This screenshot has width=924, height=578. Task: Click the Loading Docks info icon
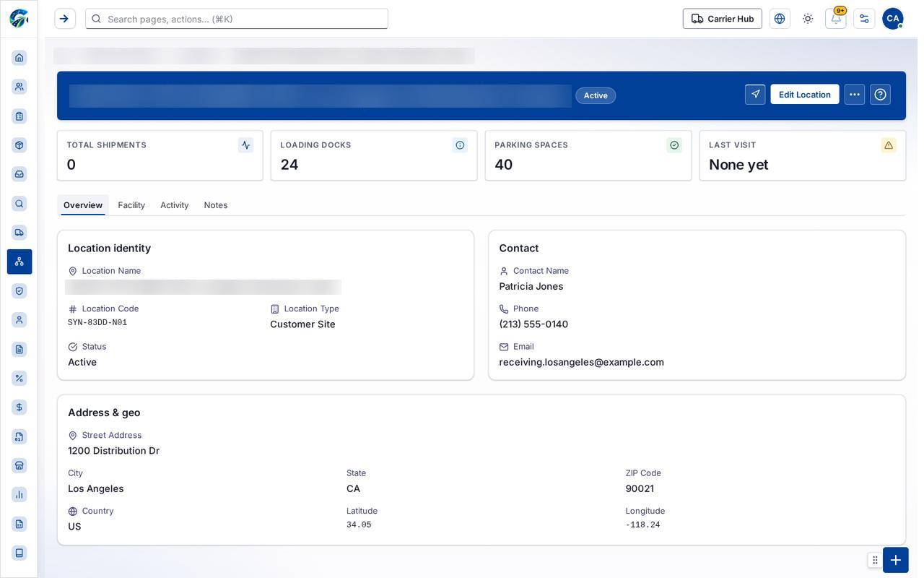460,145
